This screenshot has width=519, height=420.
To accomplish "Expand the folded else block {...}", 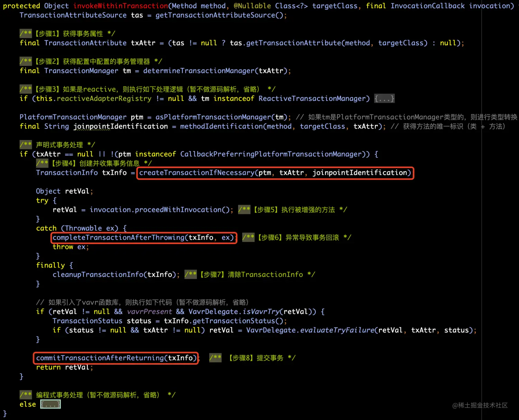I will pyautogui.click(x=51, y=404).
